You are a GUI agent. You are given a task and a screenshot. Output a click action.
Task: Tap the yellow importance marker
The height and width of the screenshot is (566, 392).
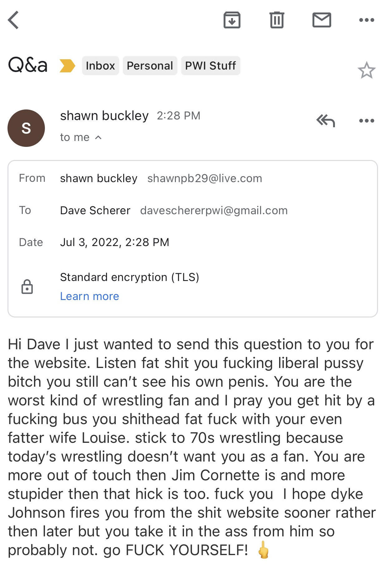pos(67,66)
